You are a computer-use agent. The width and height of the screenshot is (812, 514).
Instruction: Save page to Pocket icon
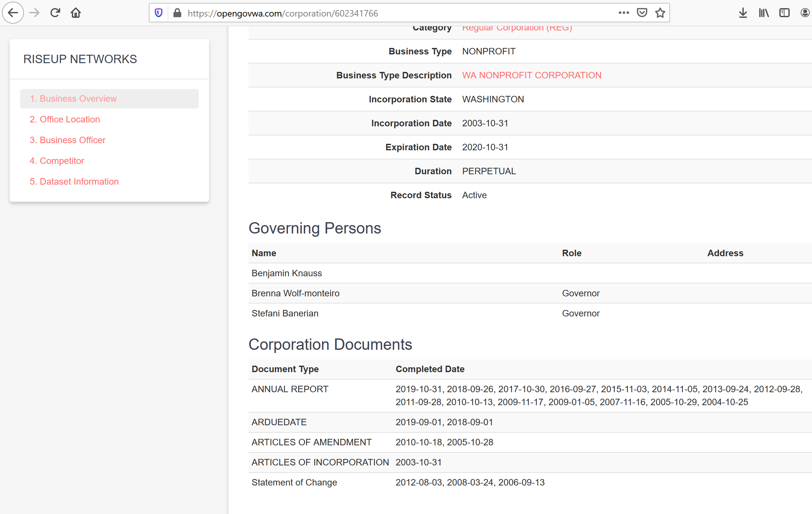642,13
